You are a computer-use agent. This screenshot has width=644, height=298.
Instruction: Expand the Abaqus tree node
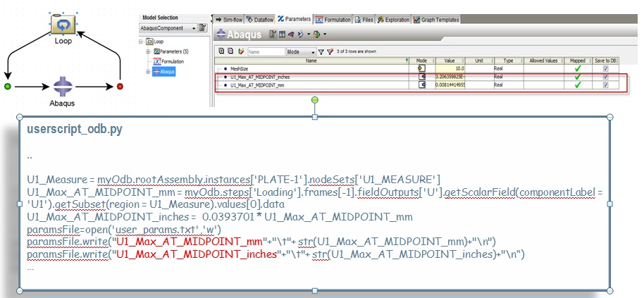[148, 71]
